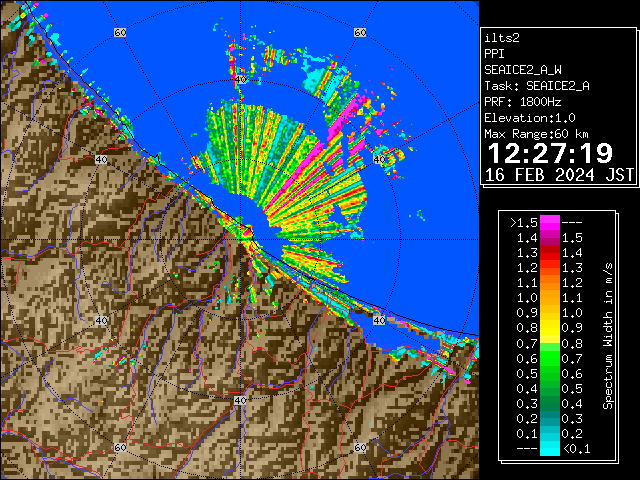Click the 60 ring label at upper left
640x480 pixels.
click(x=120, y=32)
